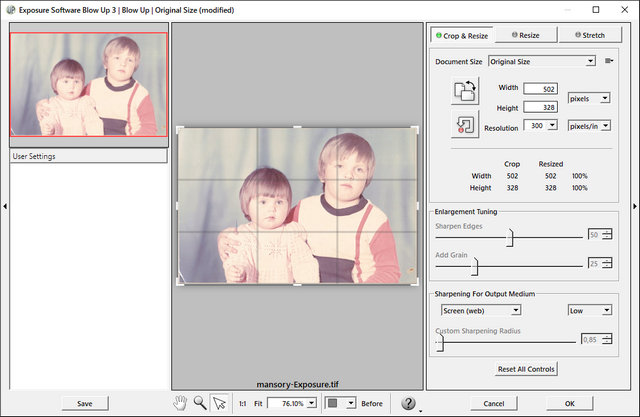Expand the Screen (web) output medium dropdown

[480, 310]
